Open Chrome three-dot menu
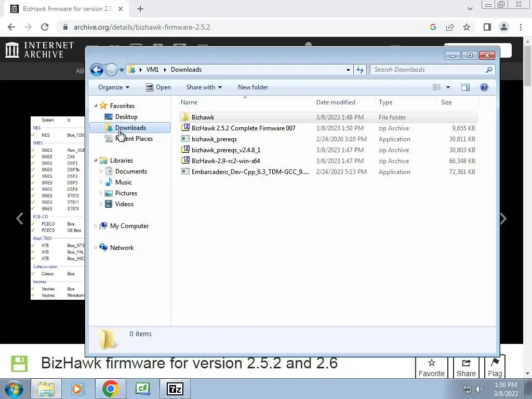The width and height of the screenshot is (532, 399). [x=521, y=27]
